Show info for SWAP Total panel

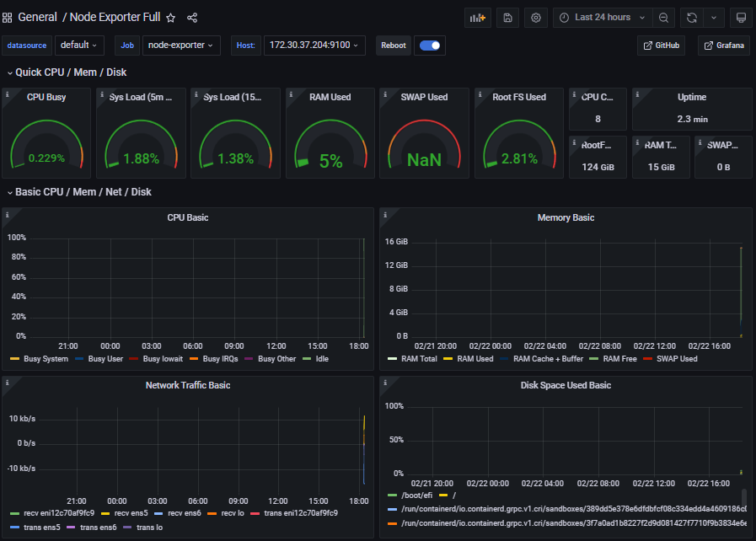(x=700, y=142)
